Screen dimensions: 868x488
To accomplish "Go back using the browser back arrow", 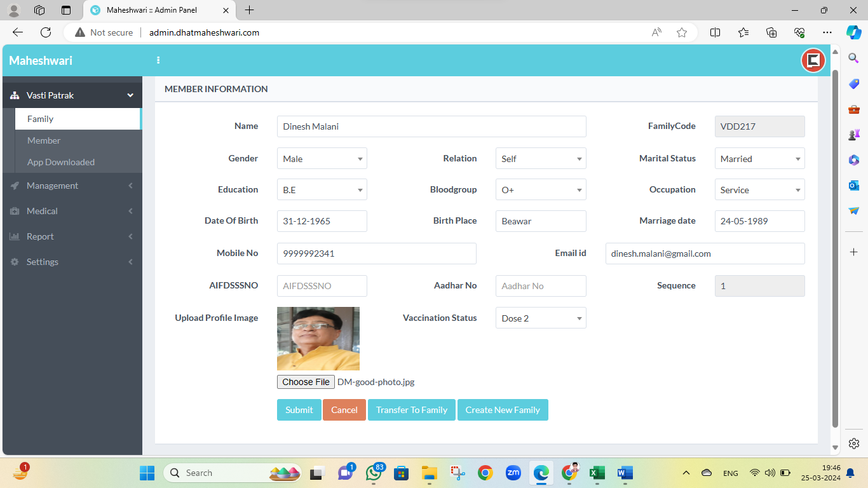I will point(18,32).
